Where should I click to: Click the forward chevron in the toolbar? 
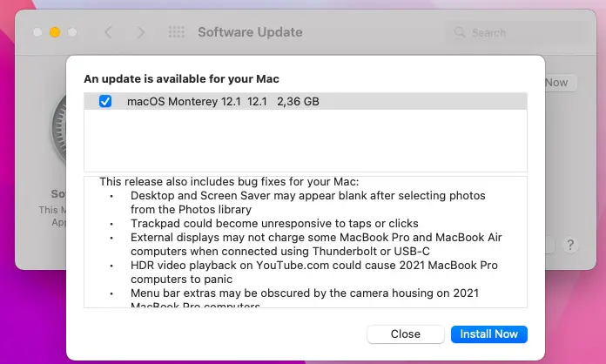pyautogui.click(x=141, y=32)
